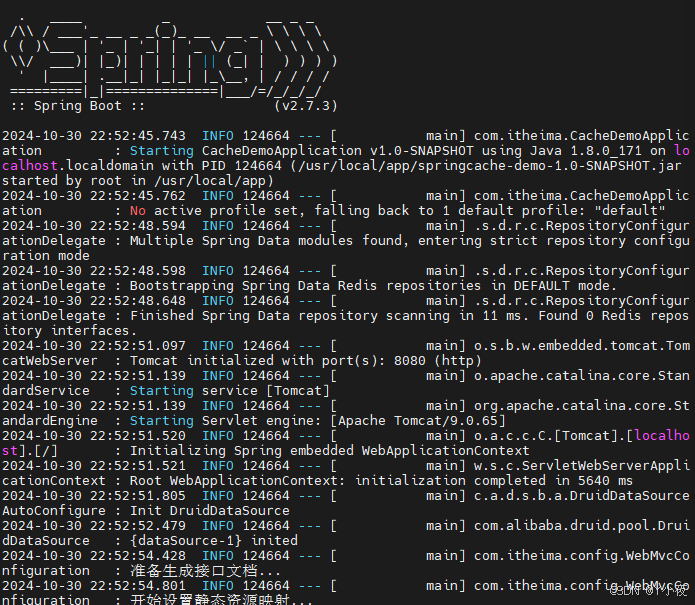Click "Tomcat initialized with port(s): 8080 (http)"

[305, 361]
